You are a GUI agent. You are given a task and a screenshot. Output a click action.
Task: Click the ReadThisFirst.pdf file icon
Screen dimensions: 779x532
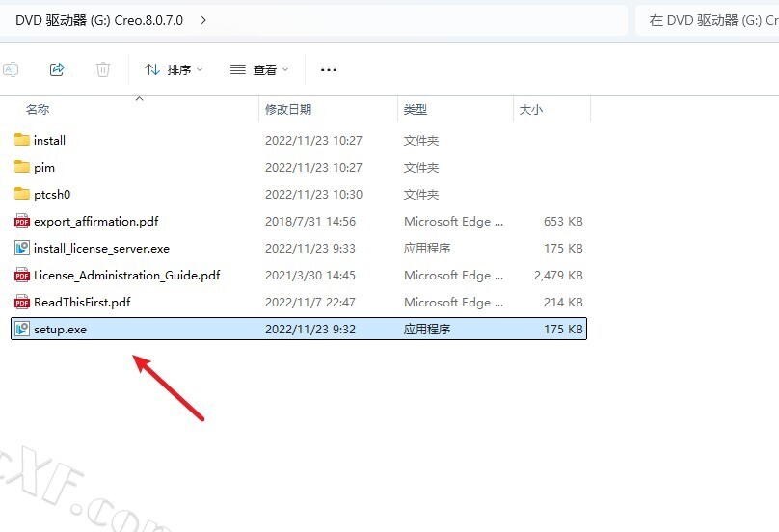tap(22, 302)
